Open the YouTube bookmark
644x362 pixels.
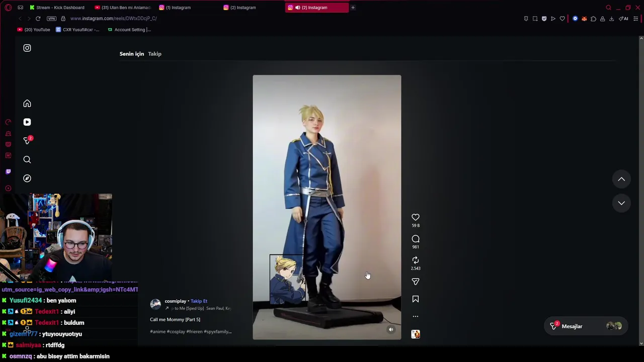(34, 30)
